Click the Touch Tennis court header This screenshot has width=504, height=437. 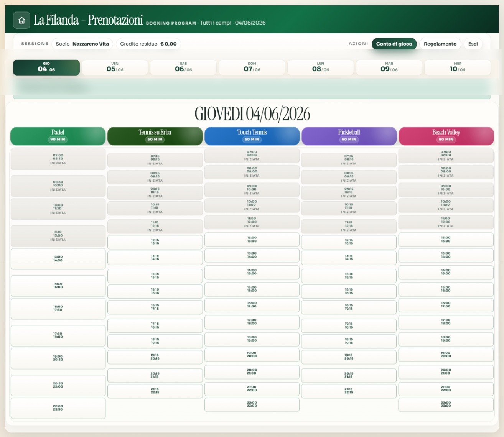tap(252, 136)
